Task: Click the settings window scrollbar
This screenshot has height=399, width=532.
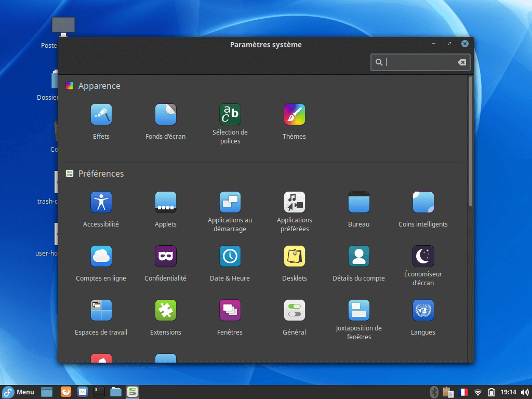Action: (470, 141)
